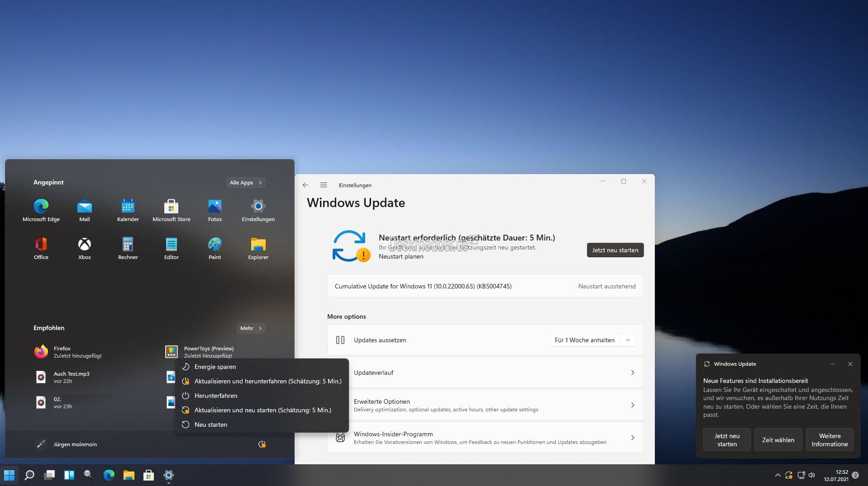Open the Rechner calculator app
The height and width of the screenshot is (486, 868).
(128, 248)
